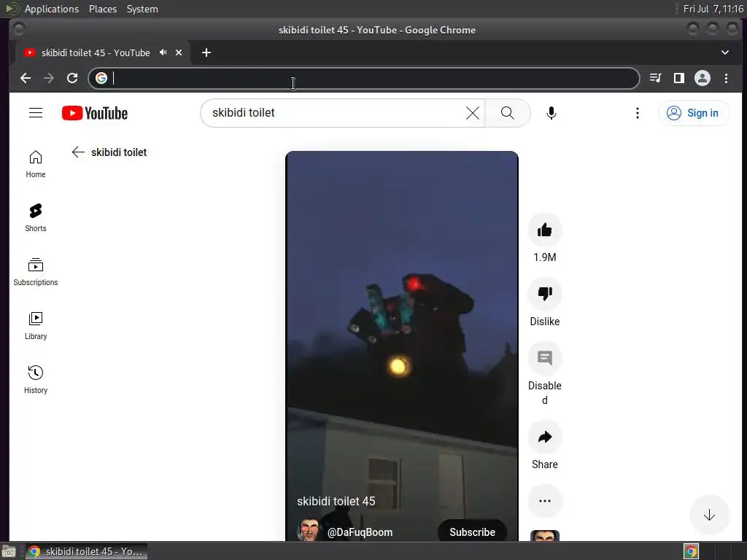The width and height of the screenshot is (747, 560).
Task: Mute the tab via speaker icon
Action: point(163,52)
